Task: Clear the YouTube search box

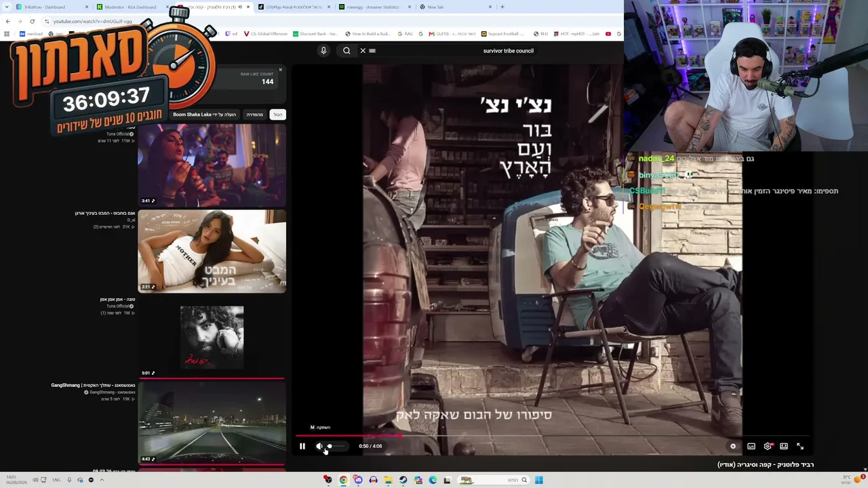Action: click(x=363, y=51)
